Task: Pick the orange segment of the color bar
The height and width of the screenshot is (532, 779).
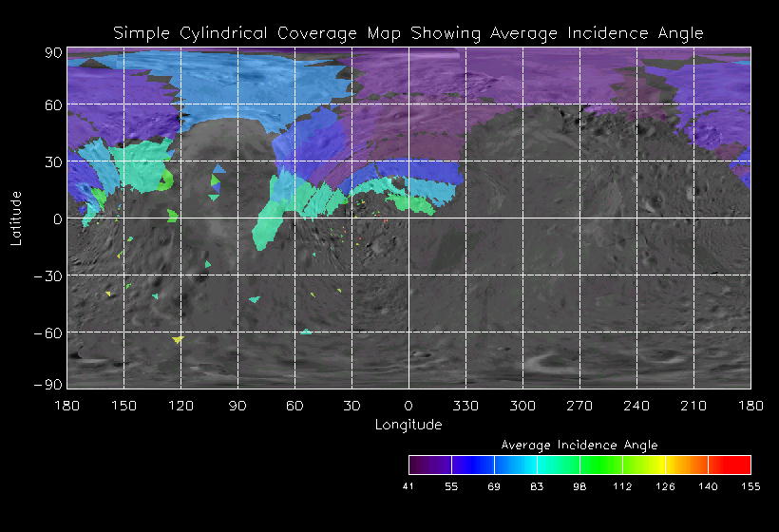Action: pyautogui.click(x=687, y=465)
